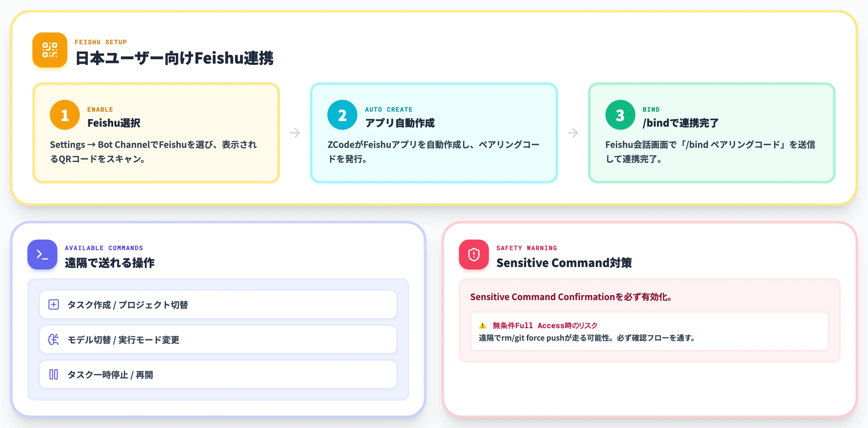
Task: Click the Settings → Bot Channel description text
Action: 153,151
